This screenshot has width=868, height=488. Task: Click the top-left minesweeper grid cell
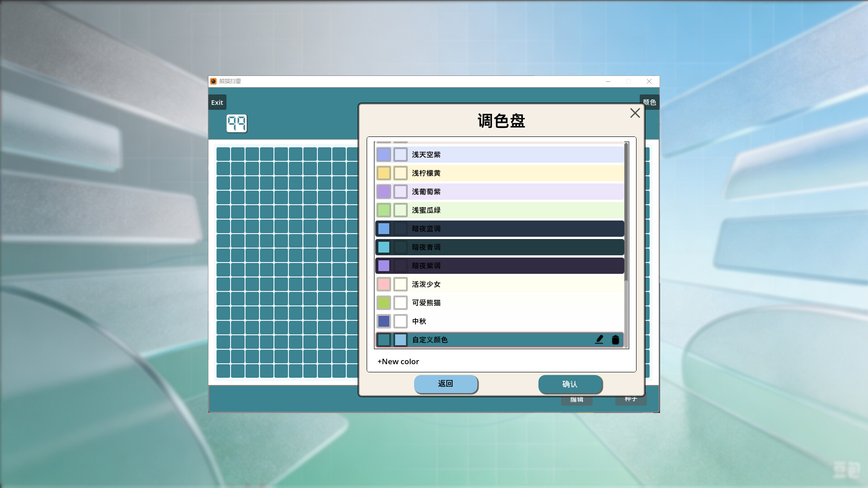[x=223, y=154]
